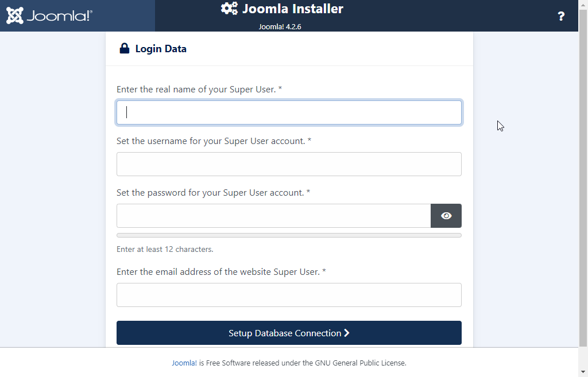This screenshot has height=377, width=588.
Task: Click the gears icon beside Joomla Installer
Action: [x=229, y=8]
